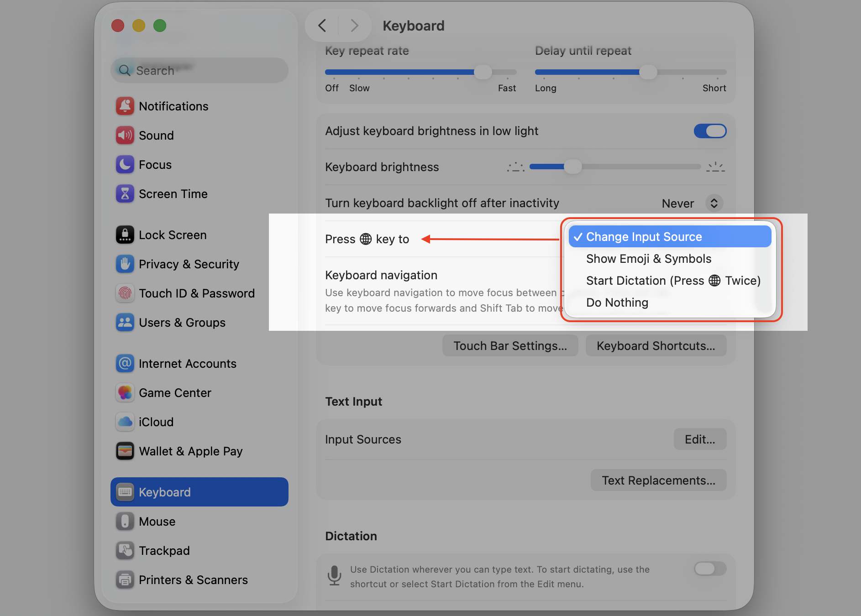Click the Search field
The height and width of the screenshot is (616, 861).
pos(199,70)
